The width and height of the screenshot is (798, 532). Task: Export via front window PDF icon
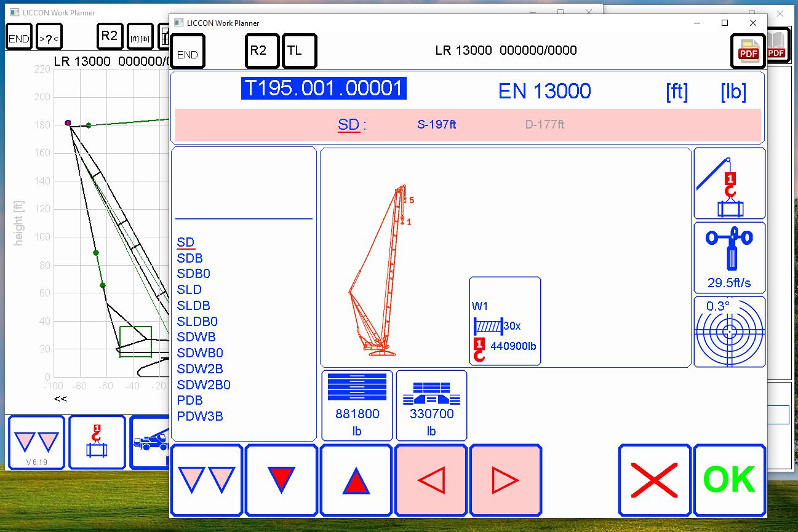[748, 51]
